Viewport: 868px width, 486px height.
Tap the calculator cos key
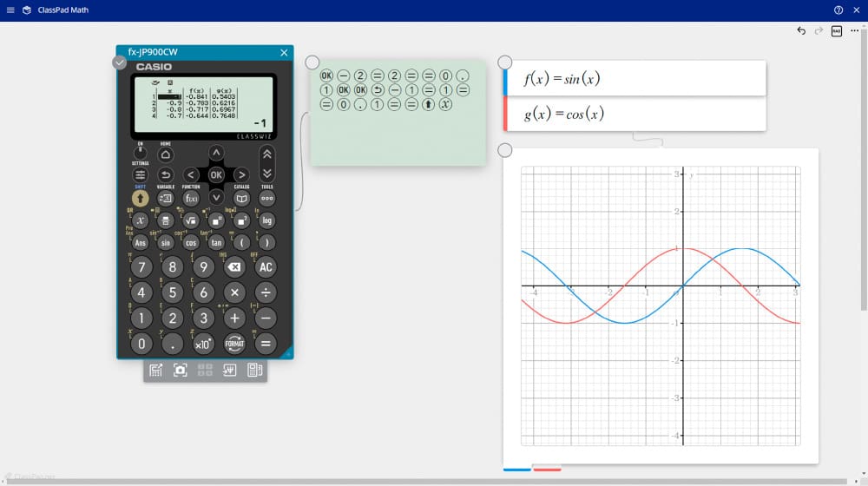191,242
